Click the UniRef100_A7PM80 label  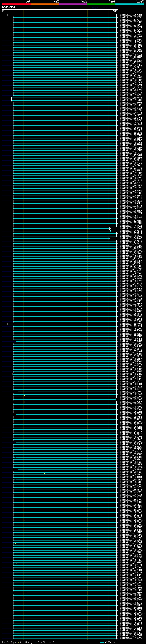click(x=131, y=35)
